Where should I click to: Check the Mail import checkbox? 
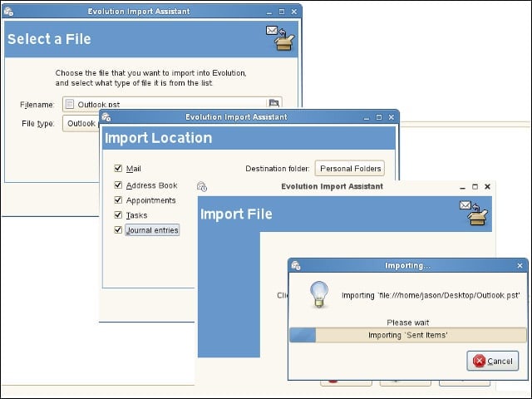point(118,168)
